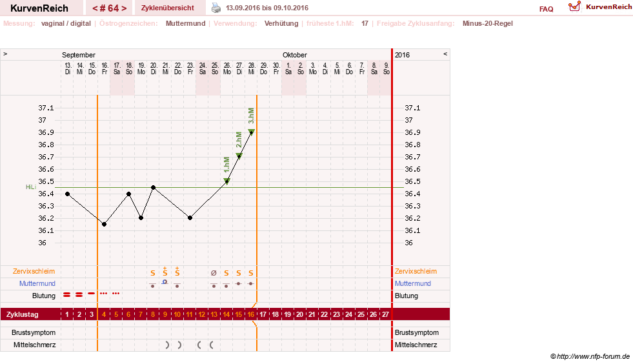633x364 pixels.
Task: Click the 'Zyklustag' row label
Action: coord(22,314)
